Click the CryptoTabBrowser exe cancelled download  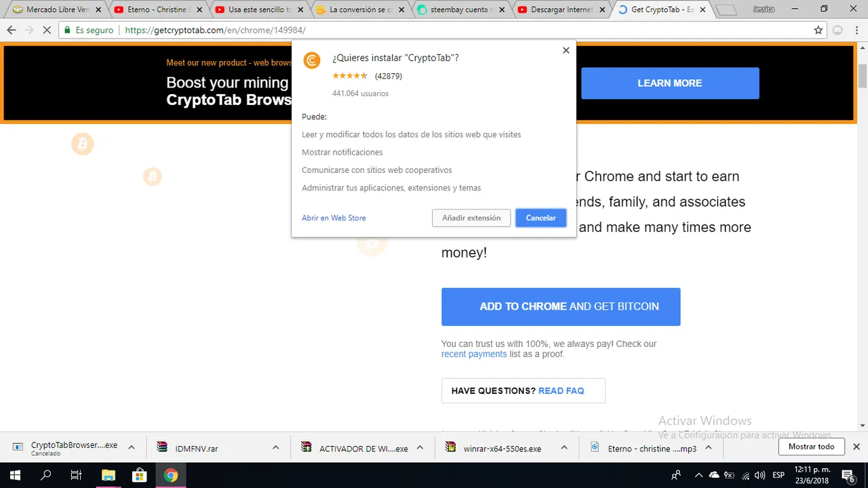[73, 448]
